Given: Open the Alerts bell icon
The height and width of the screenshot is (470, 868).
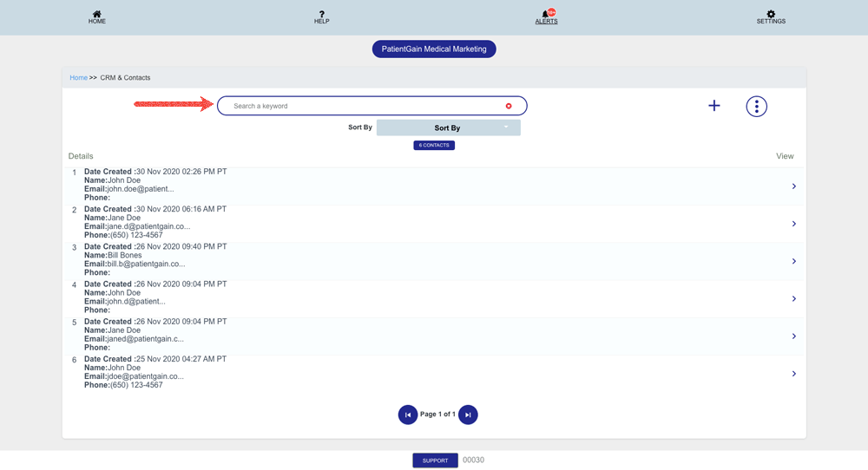Looking at the screenshot, I should click(x=546, y=14).
